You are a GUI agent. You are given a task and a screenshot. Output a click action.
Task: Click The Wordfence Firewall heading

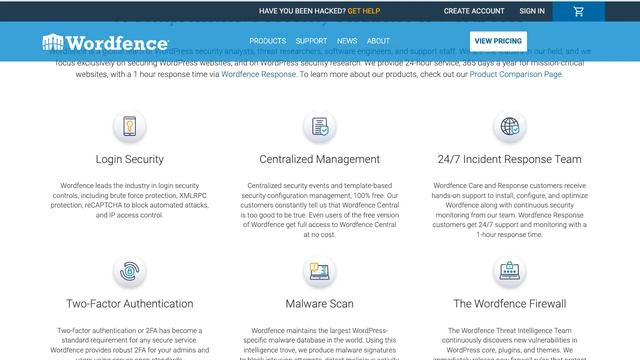pyautogui.click(x=509, y=304)
